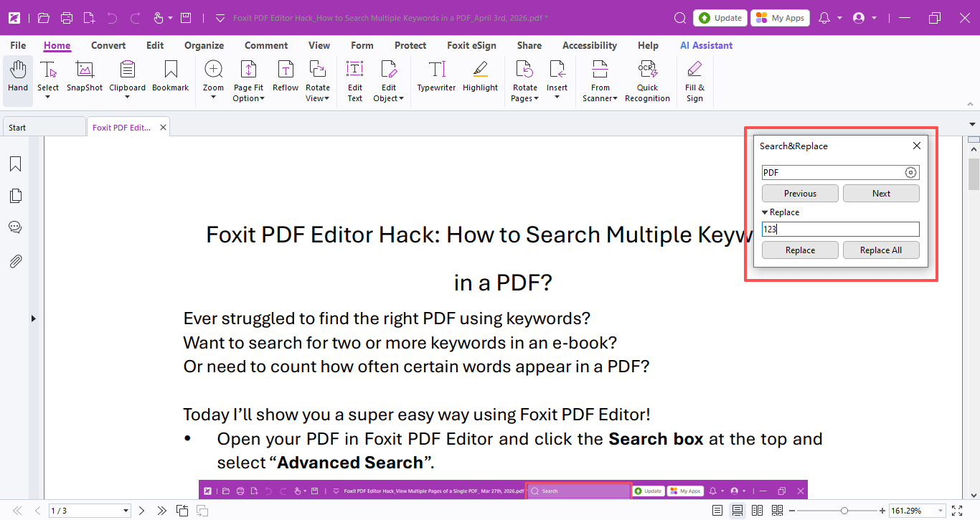Screen dimensions: 980x520
Task: Switch to the Comment tab
Action: tap(266, 45)
